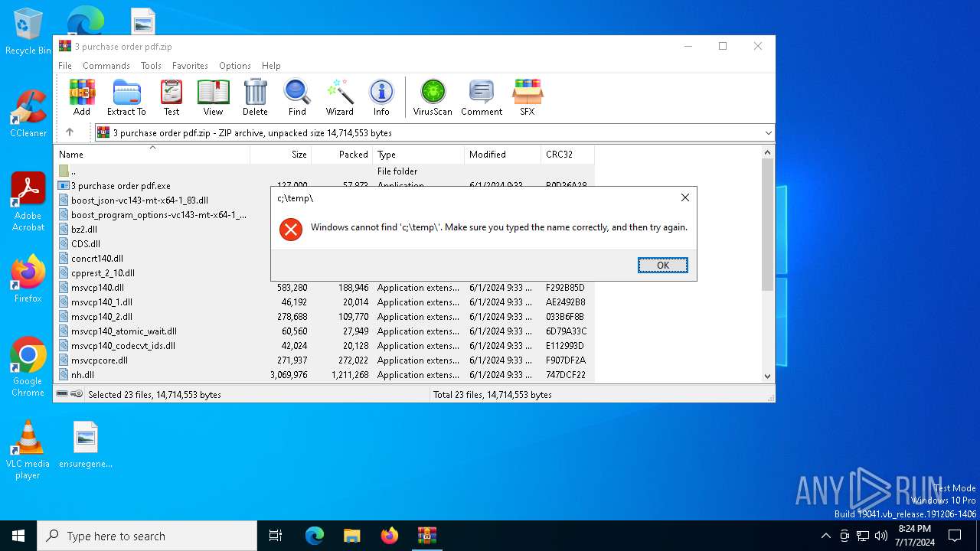This screenshot has height=551, width=980.
Task: Open the Favorites menu
Action: click(x=190, y=66)
